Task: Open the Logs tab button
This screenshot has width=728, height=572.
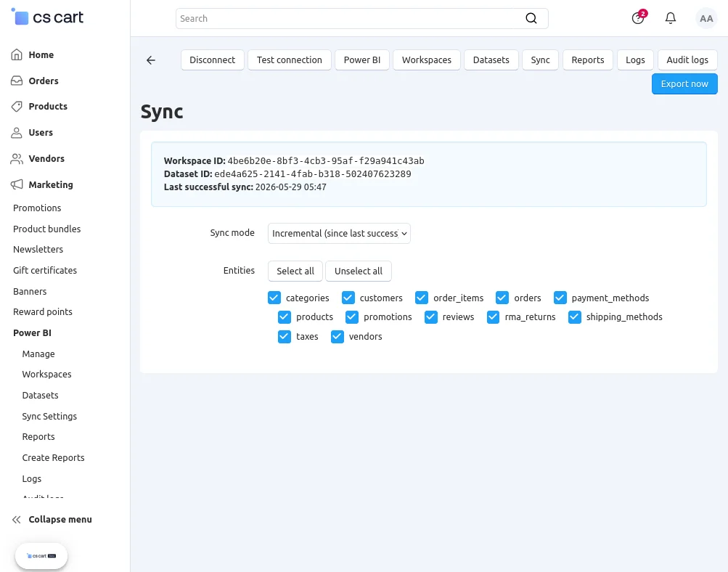Action: [x=635, y=60]
